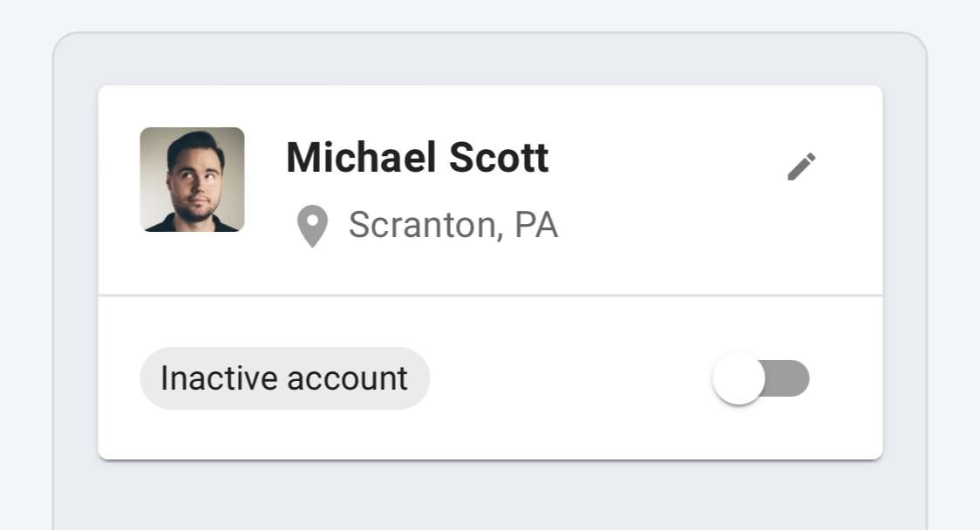Click the pencil edit icon
This screenshot has height=530, width=980.
click(801, 166)
